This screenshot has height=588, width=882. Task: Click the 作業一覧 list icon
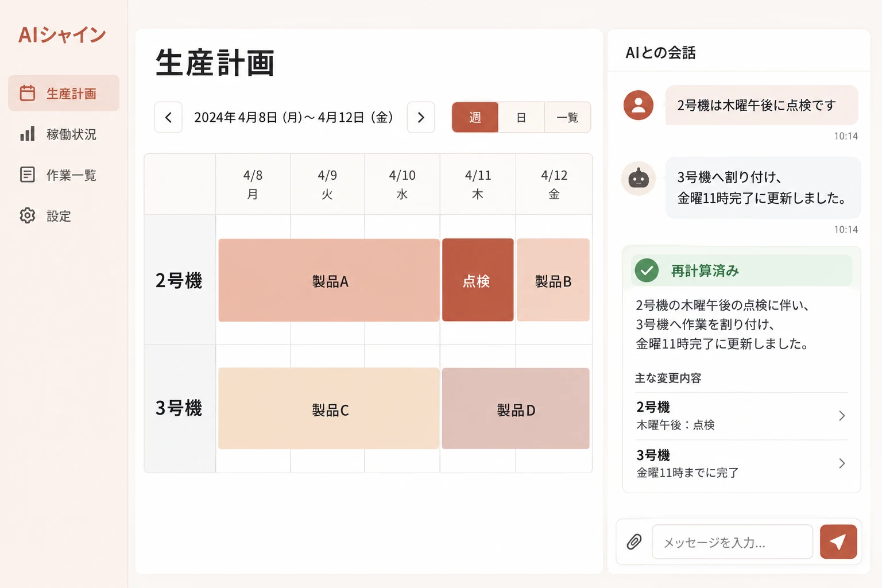[28, 175]
